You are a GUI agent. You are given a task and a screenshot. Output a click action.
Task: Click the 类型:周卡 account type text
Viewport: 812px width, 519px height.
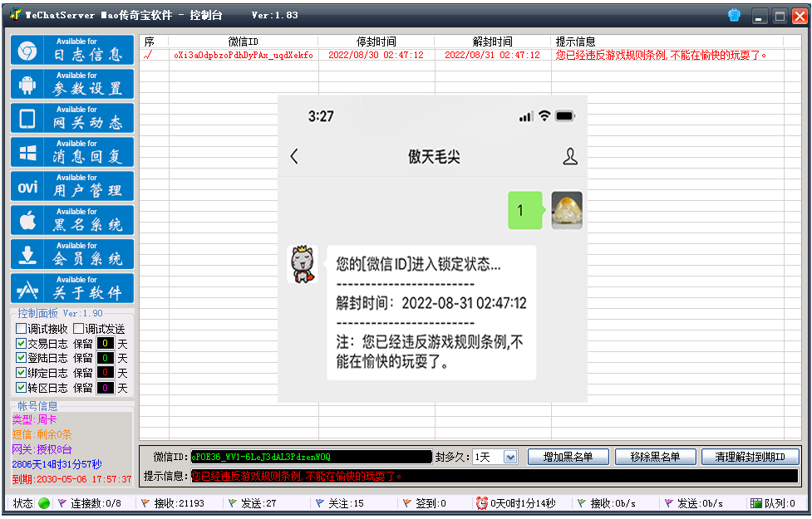point(34,419)
